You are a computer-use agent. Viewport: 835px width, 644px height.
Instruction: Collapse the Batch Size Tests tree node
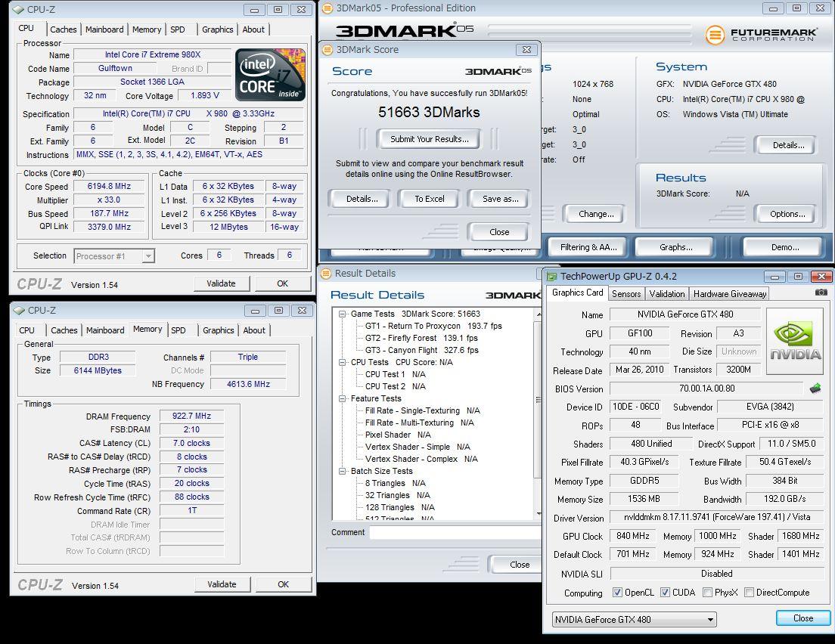(x=343, y=471)
